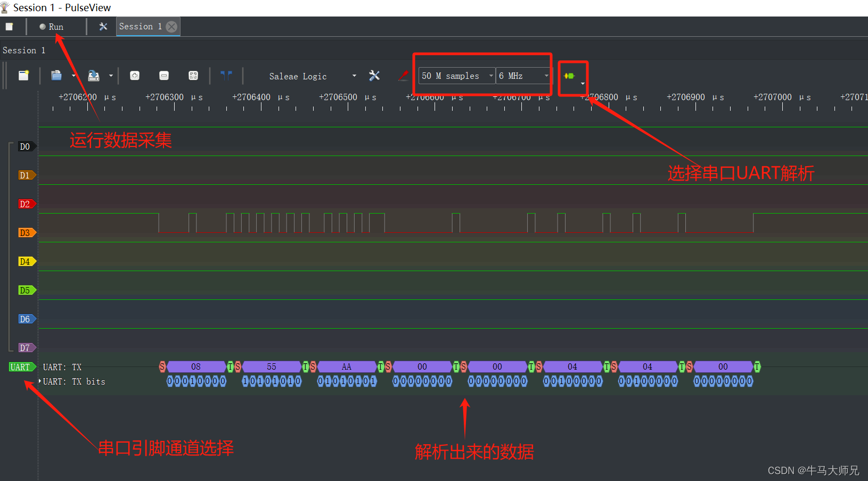Open the 50 M samples count dropdown

point(455,76)
